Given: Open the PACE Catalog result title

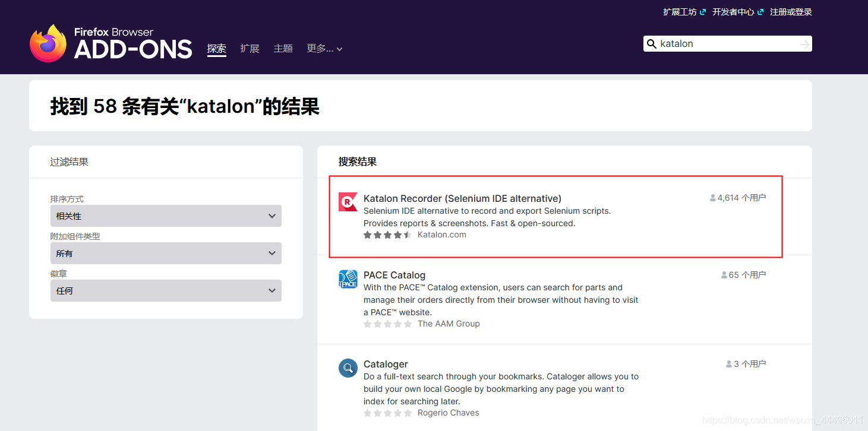Looking at the screenshot, I should (x=394, y=275).
